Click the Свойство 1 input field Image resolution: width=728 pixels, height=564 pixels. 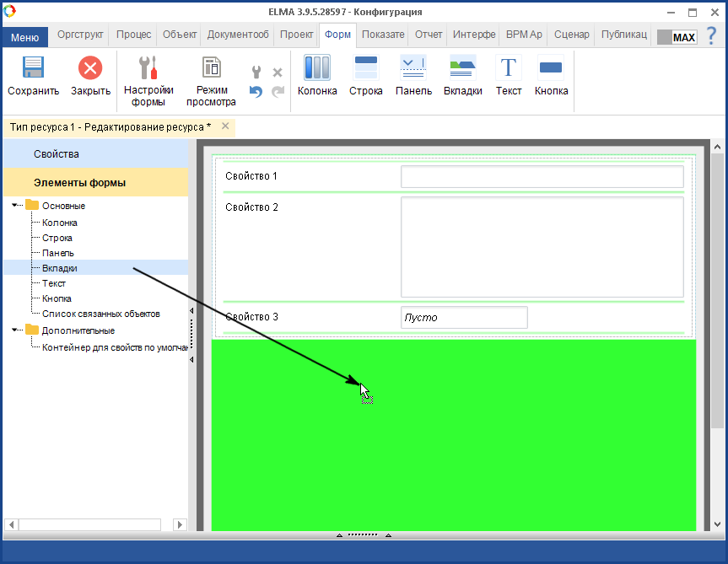click(541, 176)
